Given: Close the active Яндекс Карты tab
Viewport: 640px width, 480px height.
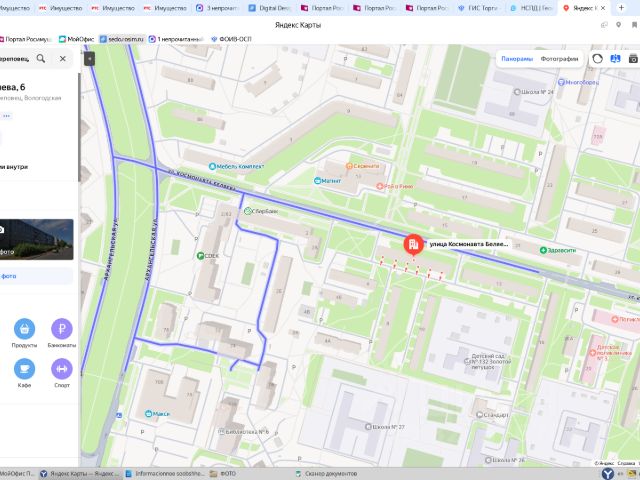Looking at the screenshot, I should coord(603,8).
